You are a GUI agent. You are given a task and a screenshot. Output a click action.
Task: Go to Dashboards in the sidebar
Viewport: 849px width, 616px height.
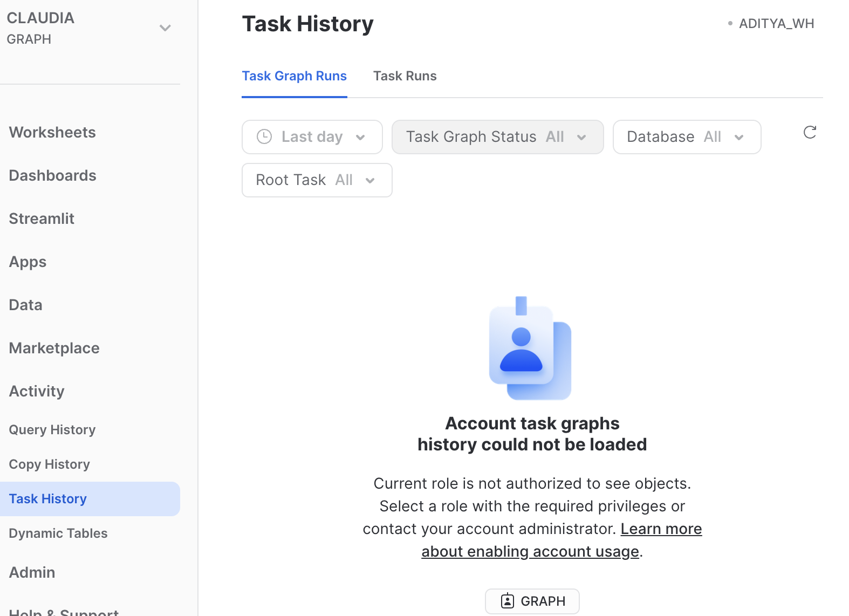(x=52, y=176)
